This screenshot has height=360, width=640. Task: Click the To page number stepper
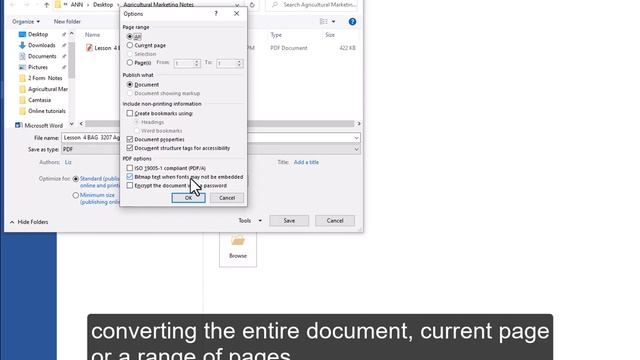coord(240,63)
